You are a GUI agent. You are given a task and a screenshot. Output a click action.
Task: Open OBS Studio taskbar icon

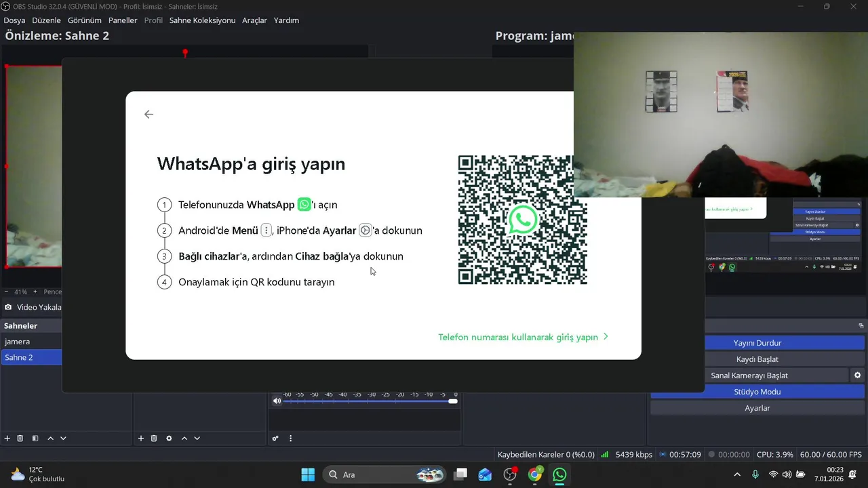coord(510,474)
